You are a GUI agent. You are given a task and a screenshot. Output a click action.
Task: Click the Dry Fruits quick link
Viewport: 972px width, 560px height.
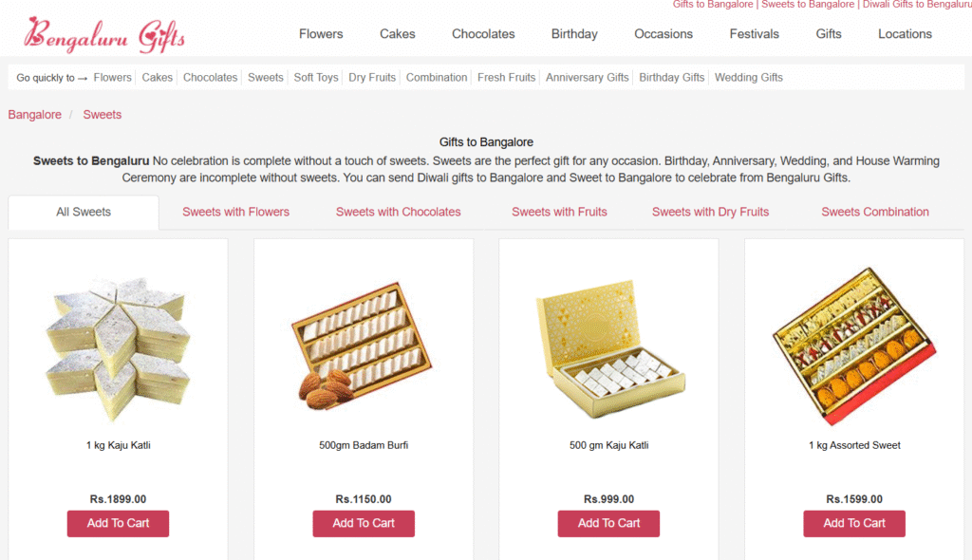pos(372,78)
